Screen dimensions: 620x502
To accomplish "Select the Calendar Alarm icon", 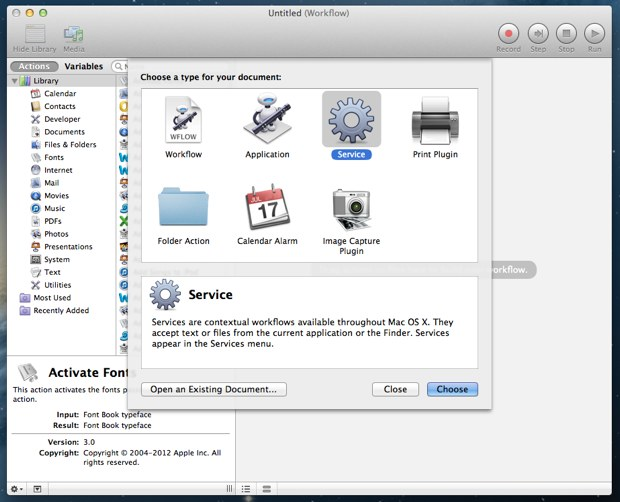I will pos(267,206).
